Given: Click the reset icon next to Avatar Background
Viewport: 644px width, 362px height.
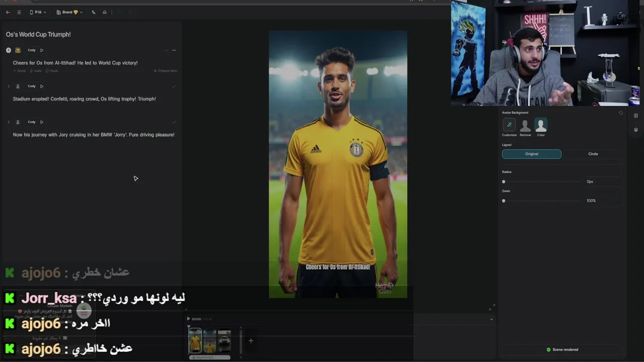Looking at the screenshot, I should coord(620,113).
